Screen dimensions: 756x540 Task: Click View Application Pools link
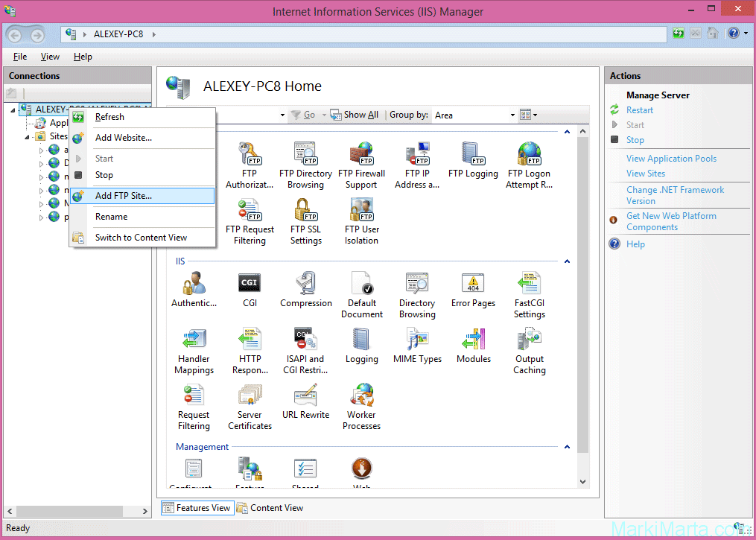click(671, 159)
